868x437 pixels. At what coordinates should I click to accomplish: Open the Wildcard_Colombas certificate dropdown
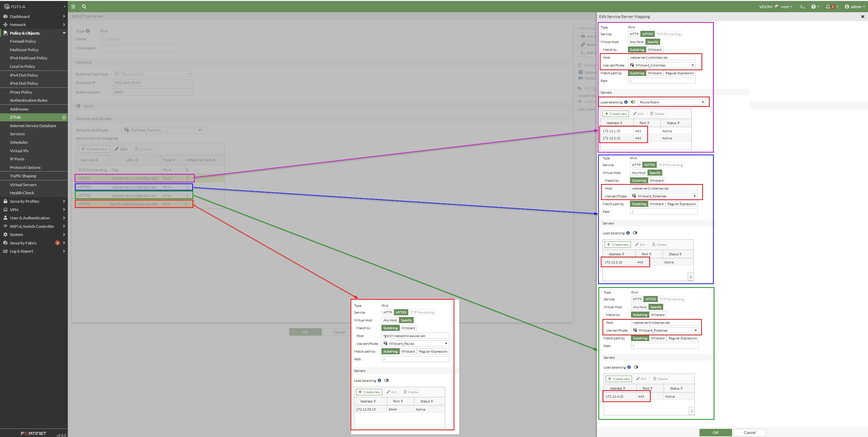pos(662,65)
